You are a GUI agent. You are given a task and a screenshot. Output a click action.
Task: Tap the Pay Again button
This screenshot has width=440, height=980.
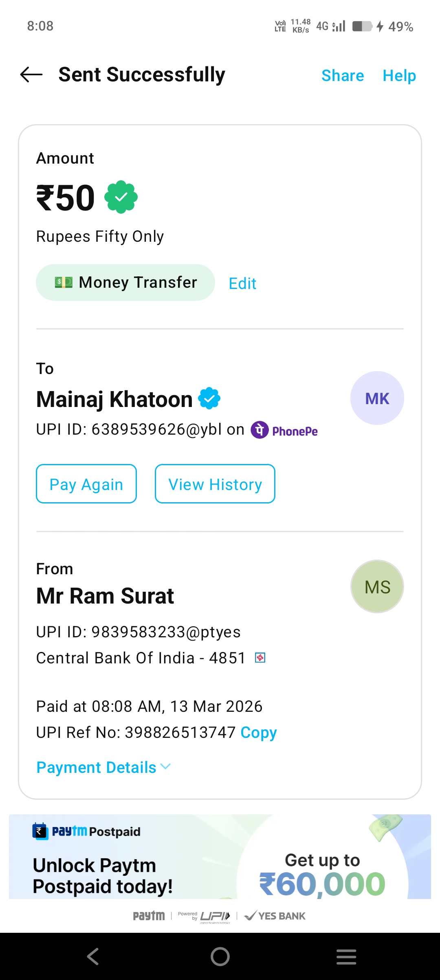tap(86, 484)
